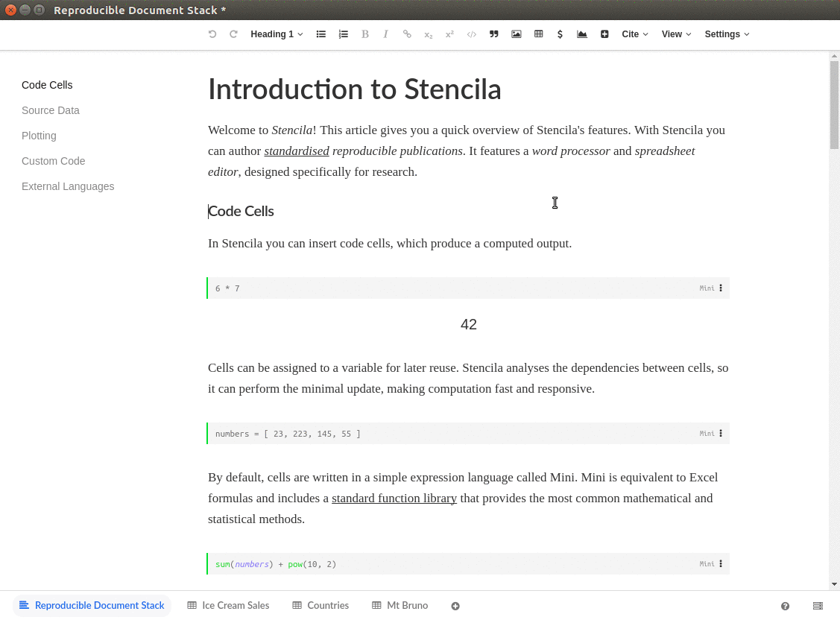
Task: Click the 'Code Cells' document heading
Action: point(241,212)
